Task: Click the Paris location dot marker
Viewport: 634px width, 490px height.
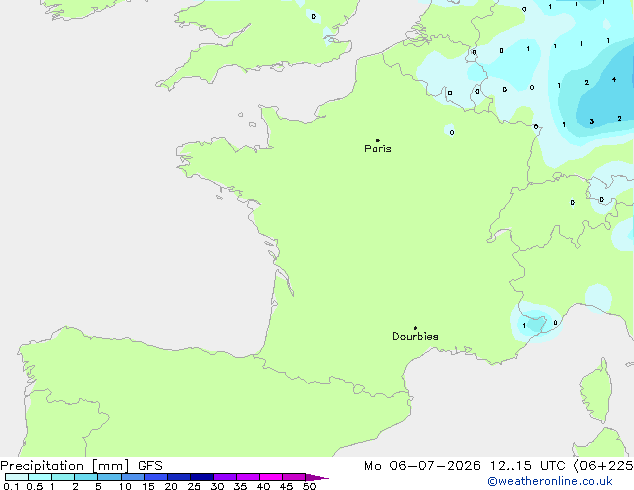Action: 378,140
